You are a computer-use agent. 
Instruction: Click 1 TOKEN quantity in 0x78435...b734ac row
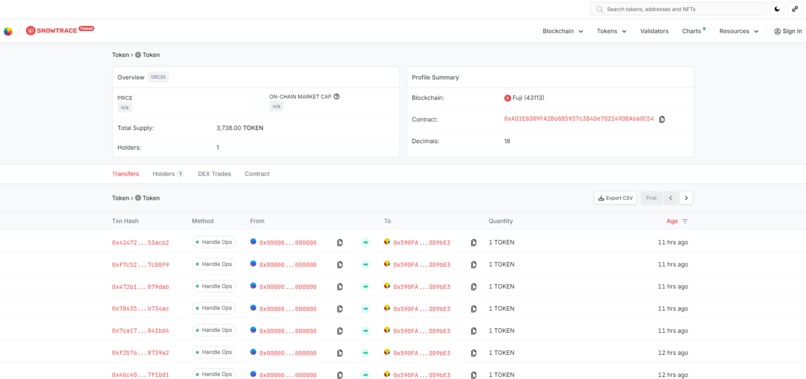[x=501, y=309]
